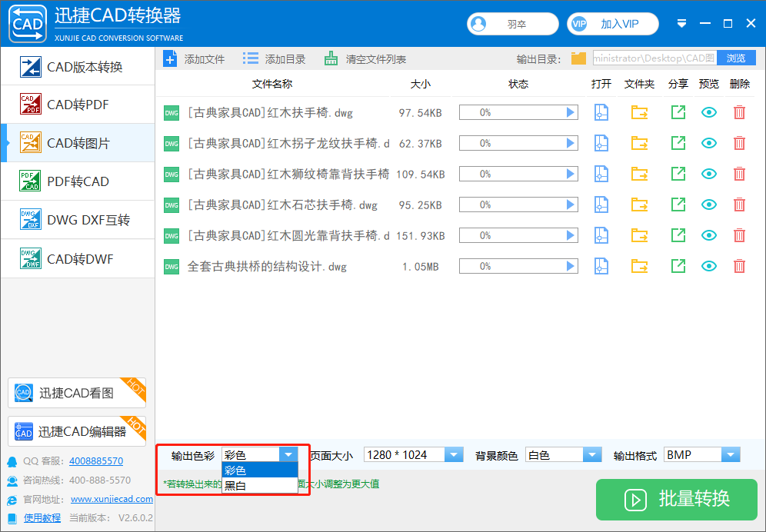Toggle preview eye for 红木狮纹椅靠背扶手椅 row

click(709, 174)
